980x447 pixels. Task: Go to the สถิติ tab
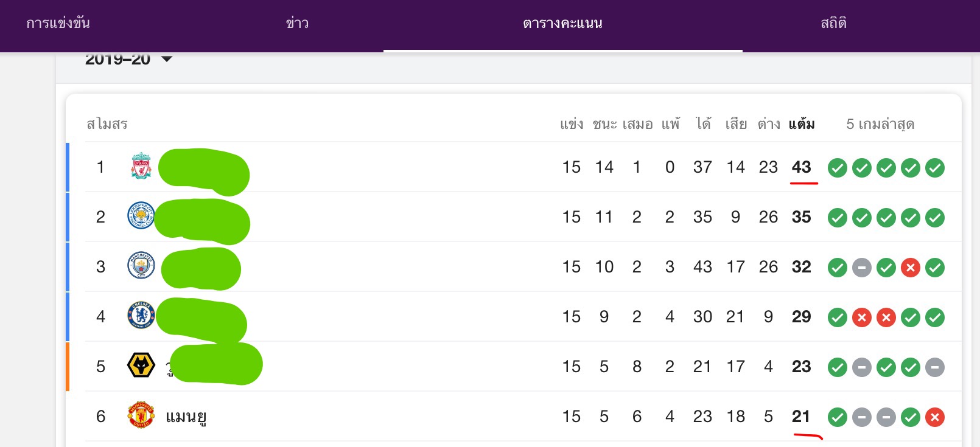pyautogui.click(x=833, y=24)
